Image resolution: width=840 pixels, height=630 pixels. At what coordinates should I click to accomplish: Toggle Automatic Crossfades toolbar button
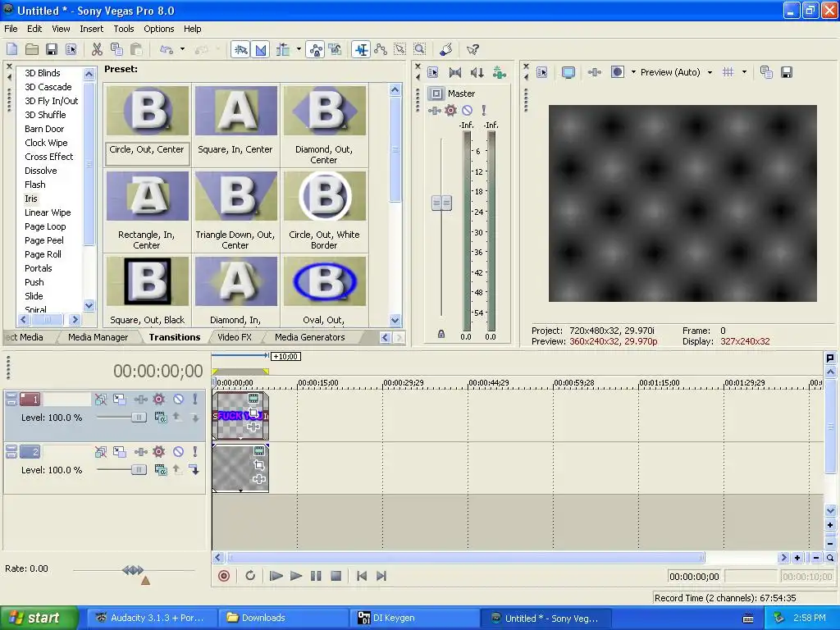click(x=260, y=49)
